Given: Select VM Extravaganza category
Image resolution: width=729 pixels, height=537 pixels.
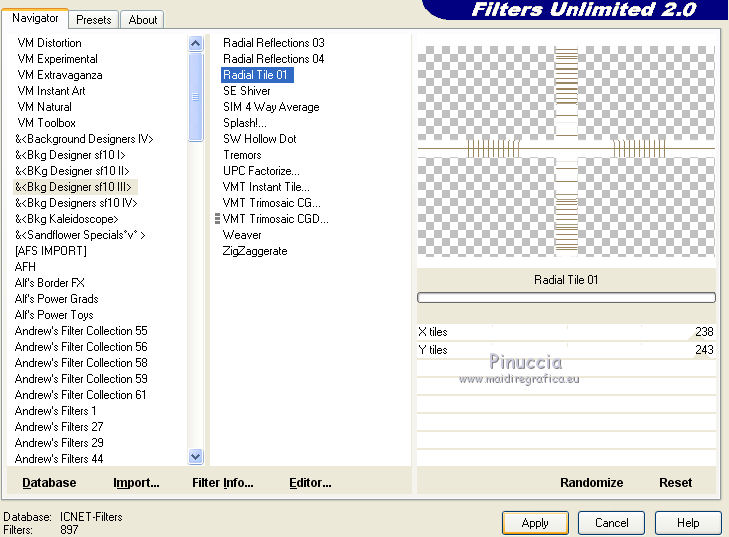Looking at the screenshot, I should tap(60, 75).
